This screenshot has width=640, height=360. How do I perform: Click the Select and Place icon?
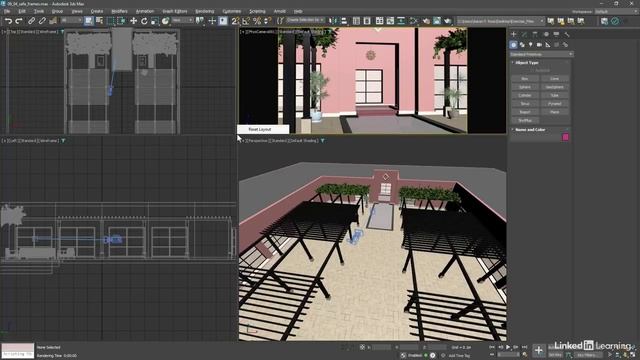point(165,21)
